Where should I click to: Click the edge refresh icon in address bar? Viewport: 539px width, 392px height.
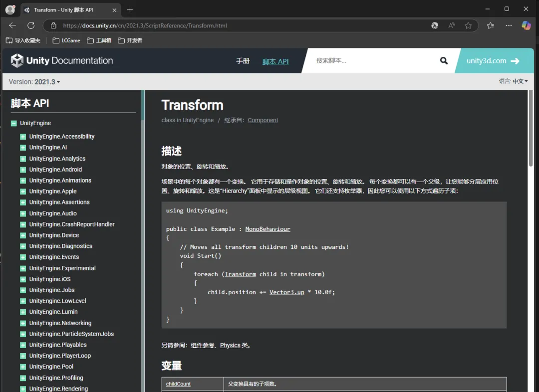(435, 25)
